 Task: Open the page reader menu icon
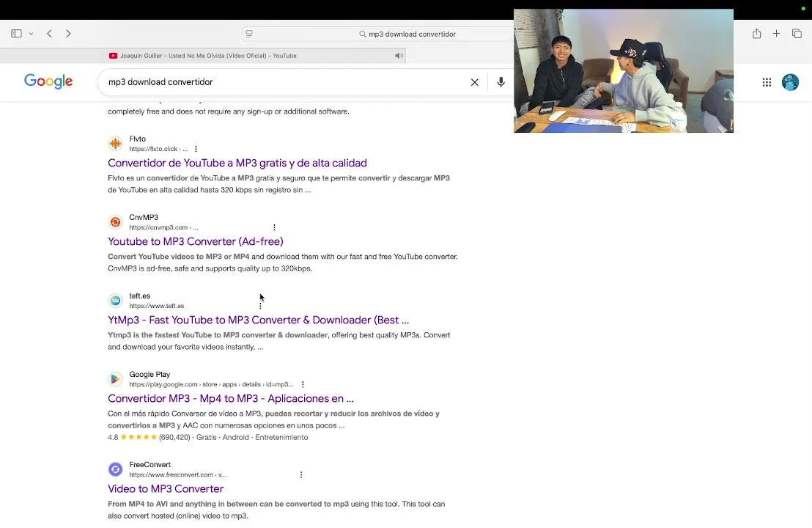(249, 34)
